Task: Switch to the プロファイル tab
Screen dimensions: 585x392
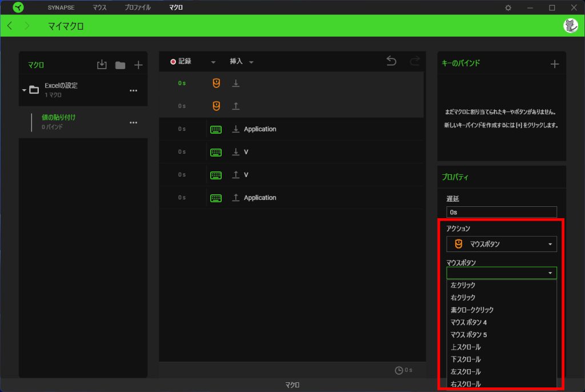Action: (137, 7)
